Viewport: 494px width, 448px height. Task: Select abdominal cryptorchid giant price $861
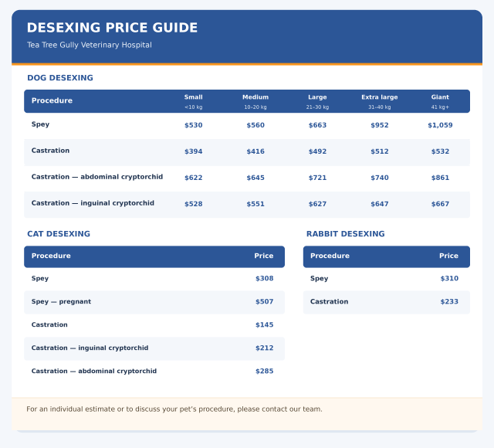[440, 178]
